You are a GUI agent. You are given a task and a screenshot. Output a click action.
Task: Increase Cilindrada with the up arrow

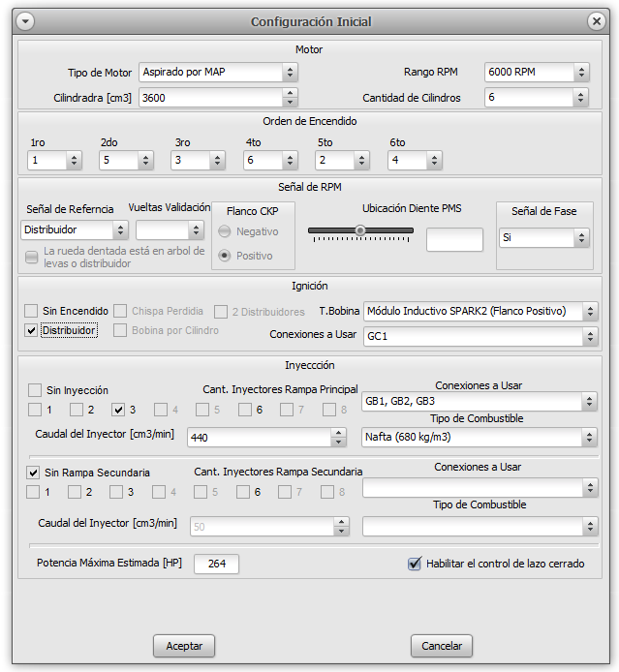point(291,93)
